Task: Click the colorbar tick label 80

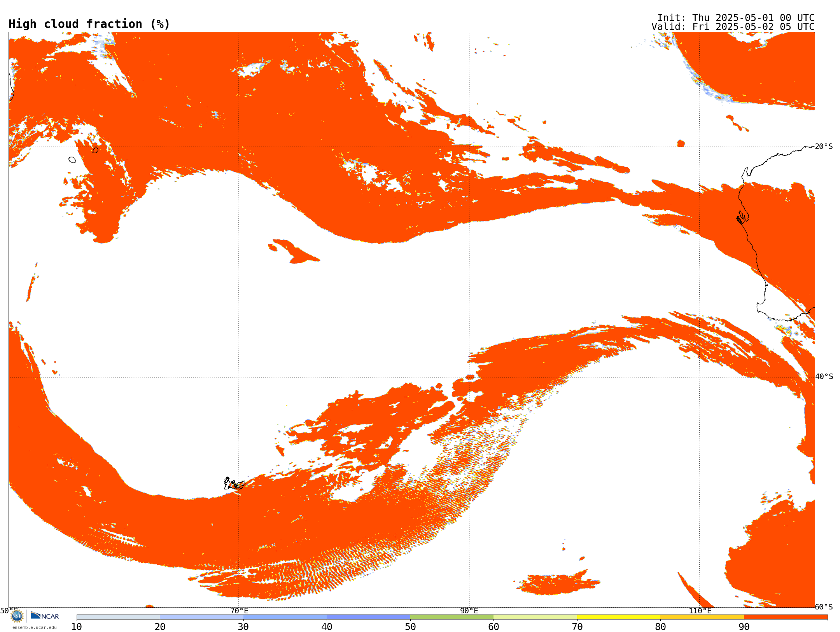Action: (x=660, y=627)
